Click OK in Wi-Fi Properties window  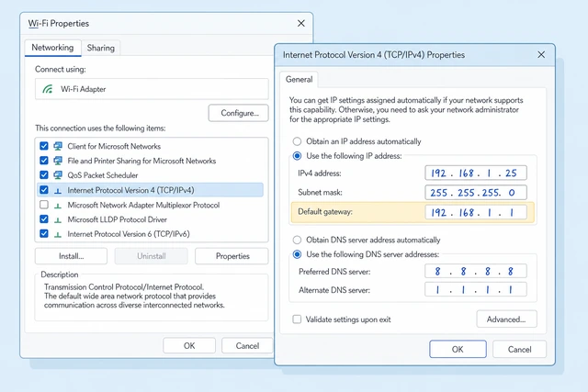click(189, 345)
